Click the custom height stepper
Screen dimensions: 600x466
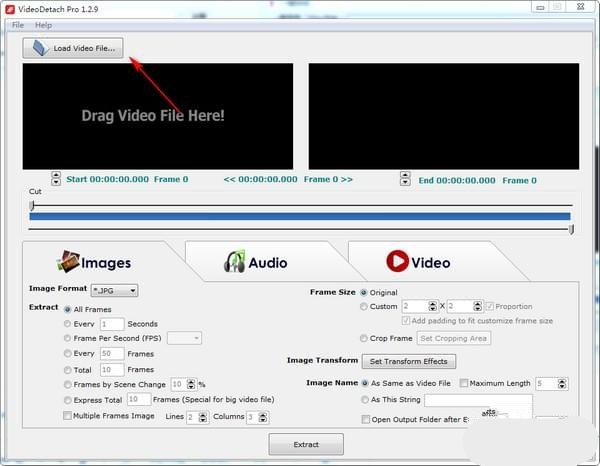477,306
